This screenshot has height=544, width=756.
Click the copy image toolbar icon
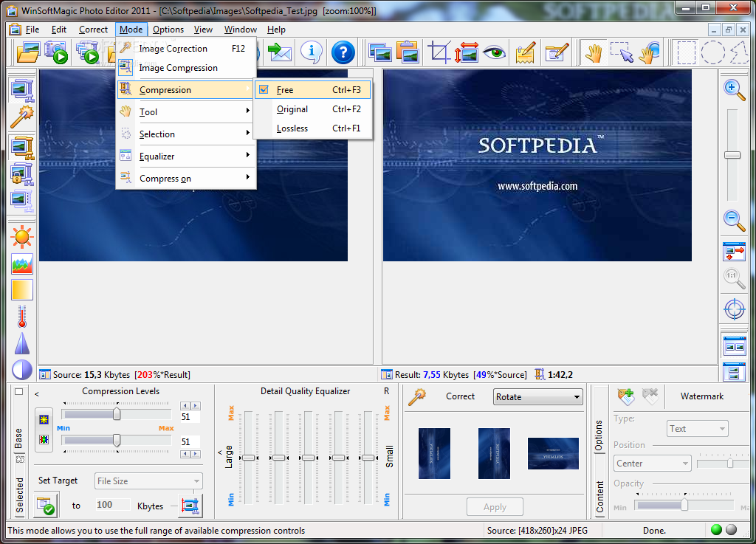pos(380,52)
